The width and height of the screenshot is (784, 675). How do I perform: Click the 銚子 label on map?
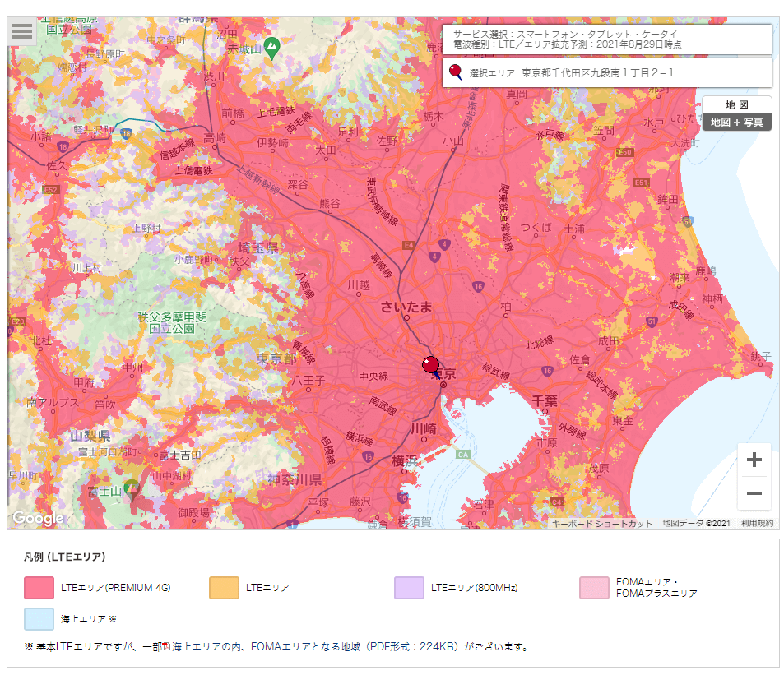(760, 356)
